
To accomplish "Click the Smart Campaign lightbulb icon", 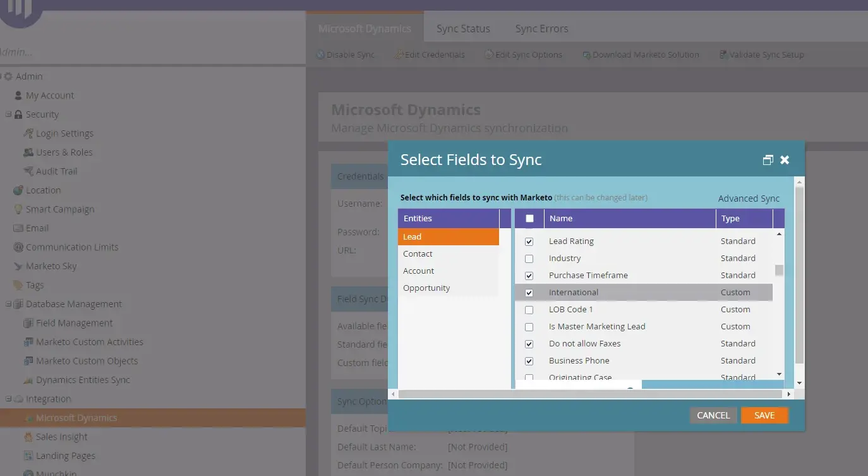I will tap(18, 209).
